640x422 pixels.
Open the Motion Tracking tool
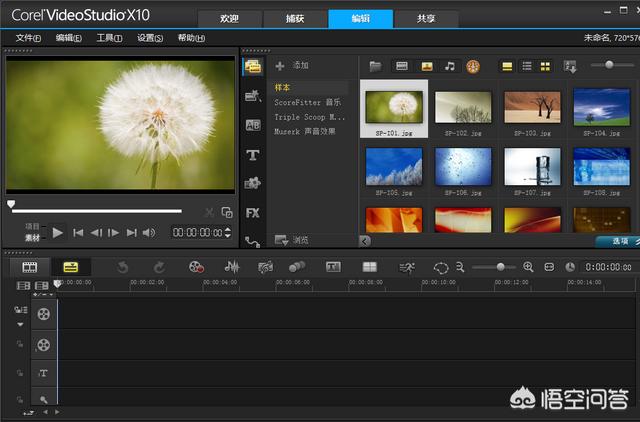[x=297, y=267]
